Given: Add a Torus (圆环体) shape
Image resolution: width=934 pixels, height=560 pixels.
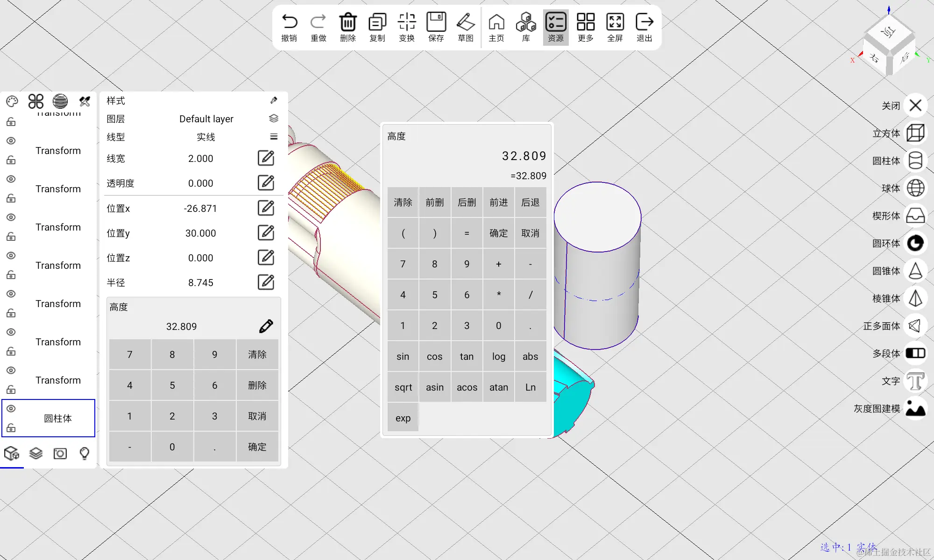Looking at the screenshot, I should [915, 243].
